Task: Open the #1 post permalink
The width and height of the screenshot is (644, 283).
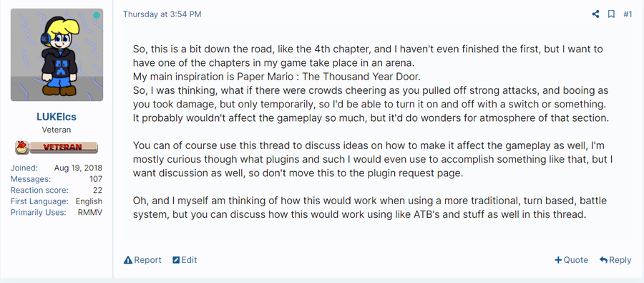Action: pyautogui.click(x=628, y=14)
